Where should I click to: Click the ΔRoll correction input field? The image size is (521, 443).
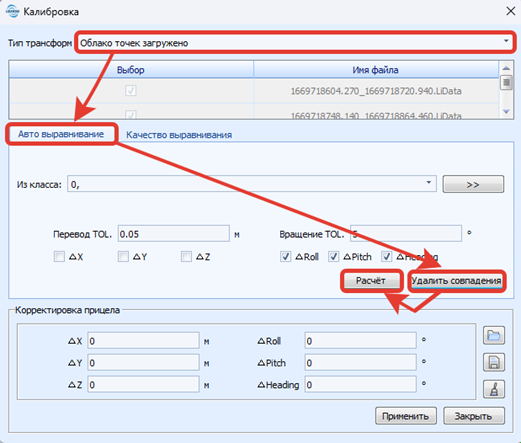pyautogui.click(x=360, y=341)
